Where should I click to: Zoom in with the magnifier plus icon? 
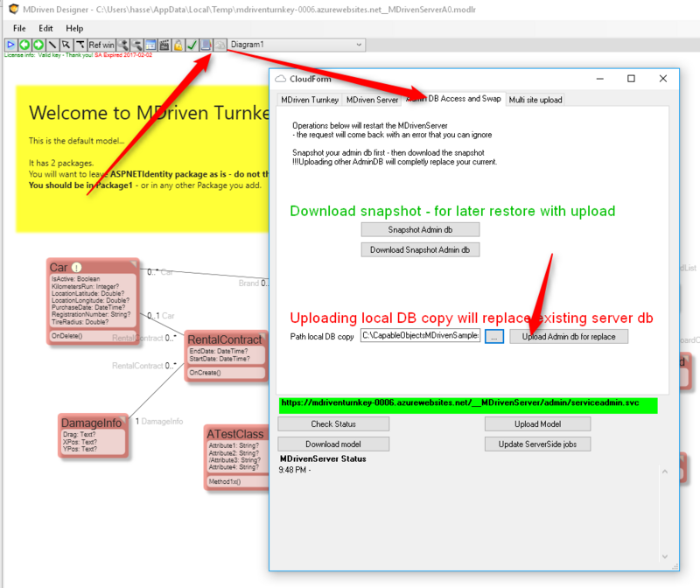122,45
